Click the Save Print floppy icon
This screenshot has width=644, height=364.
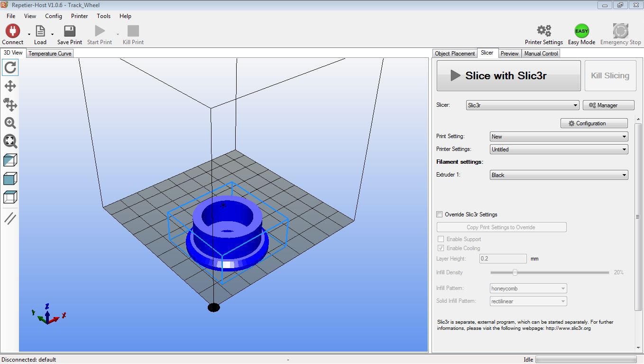pos(70,31)
